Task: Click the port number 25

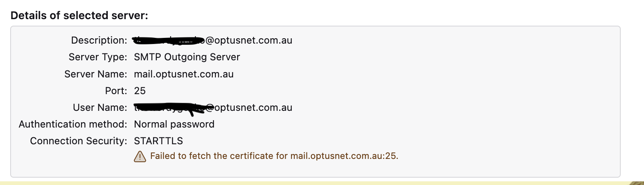Action: [x=140, y=91]
